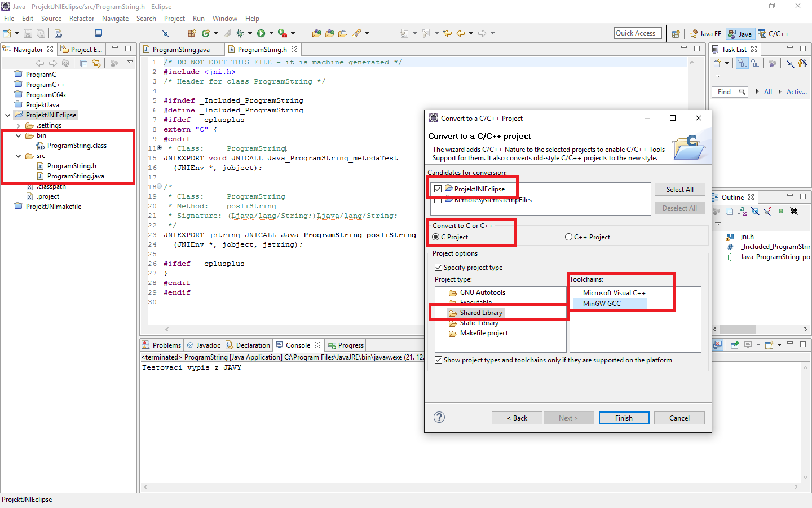Open the Run button dropdown arrow

point(271,33)
